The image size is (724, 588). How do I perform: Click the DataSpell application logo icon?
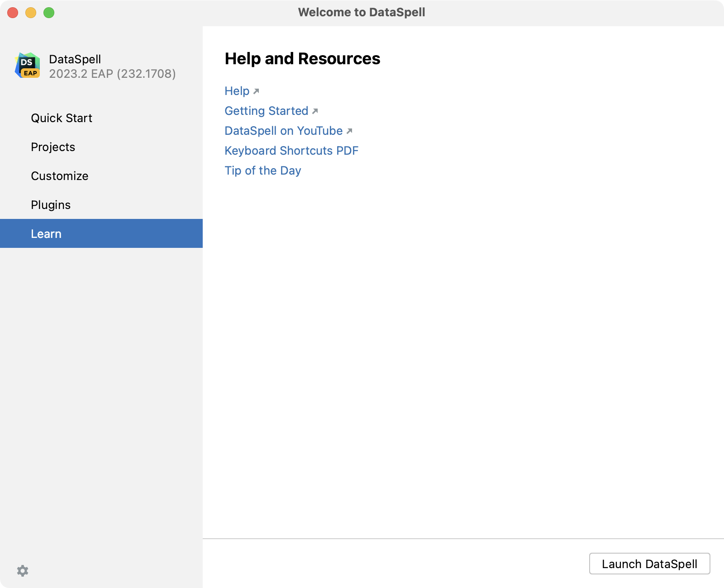point(27,65)
